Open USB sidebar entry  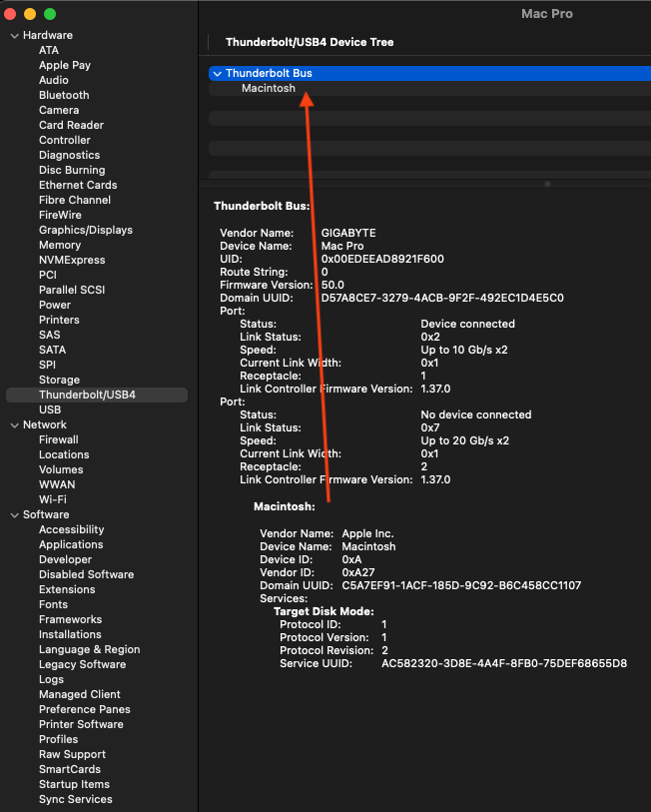50,410
